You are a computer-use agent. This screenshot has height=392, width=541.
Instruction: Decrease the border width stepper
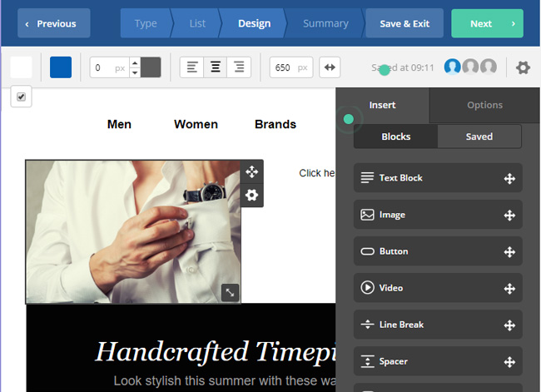135,72
